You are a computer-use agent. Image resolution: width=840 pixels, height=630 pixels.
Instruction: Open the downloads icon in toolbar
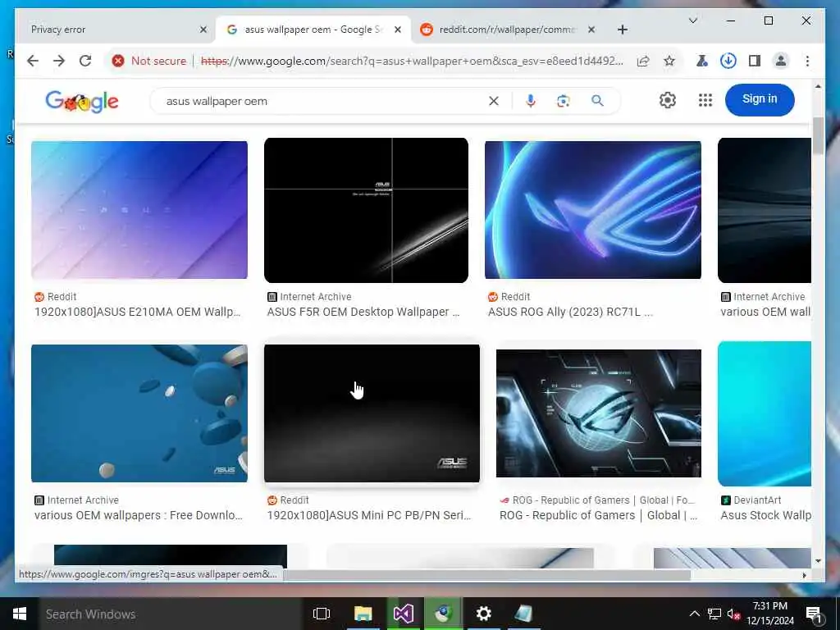click(x=728, y=61)
